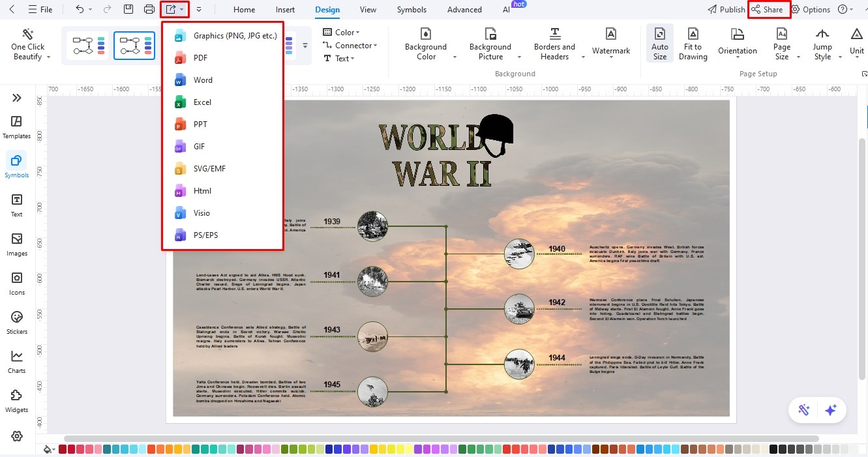Click the Background Color icon
The image size is (868, 457).
tap(426, 33)
